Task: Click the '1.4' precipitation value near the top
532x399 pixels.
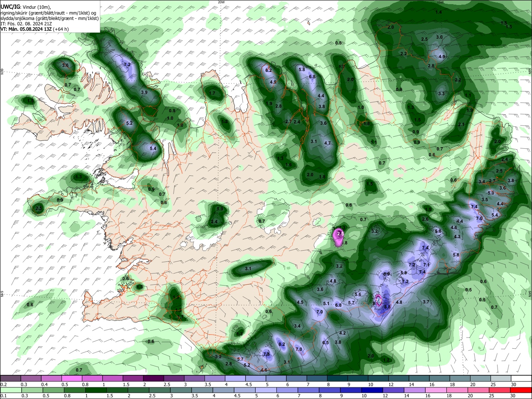Action: [438, 12]
